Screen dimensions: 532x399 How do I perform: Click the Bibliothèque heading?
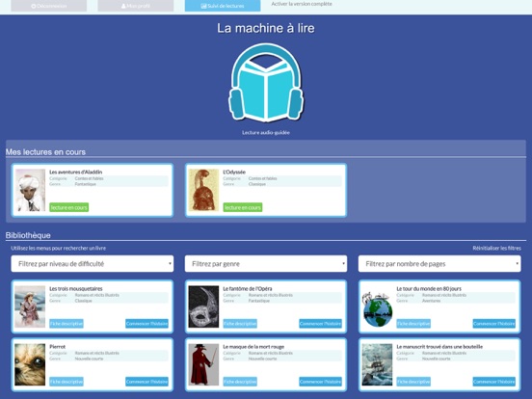[28, 235]
